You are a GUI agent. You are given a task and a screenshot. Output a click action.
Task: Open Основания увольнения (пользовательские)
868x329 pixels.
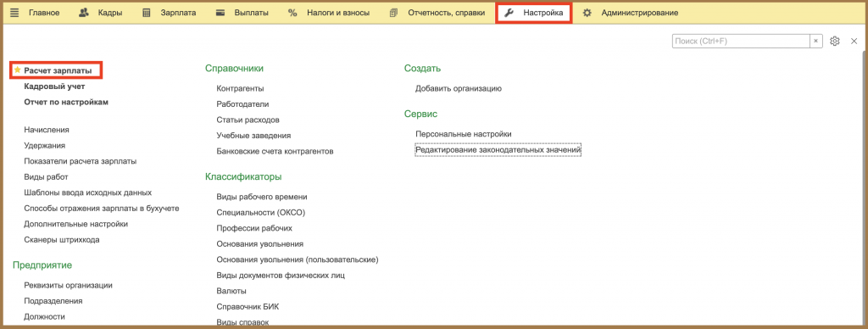298,259
